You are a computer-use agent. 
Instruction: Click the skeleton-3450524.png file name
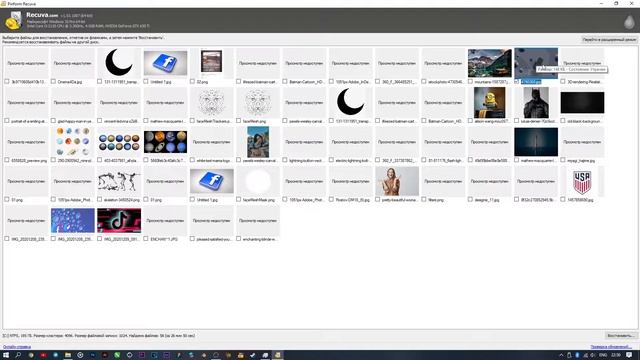point(122,200)
